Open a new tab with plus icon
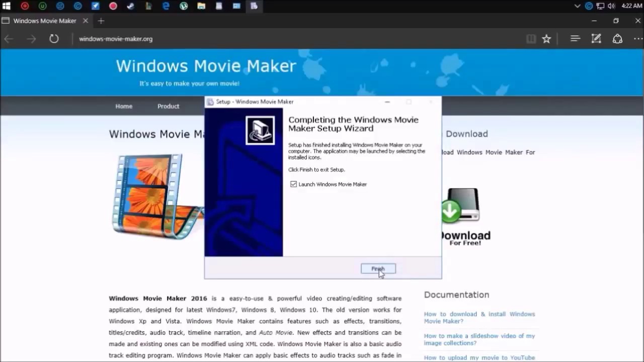The width and height of the screenshot is (644, 362). point(101,21)
